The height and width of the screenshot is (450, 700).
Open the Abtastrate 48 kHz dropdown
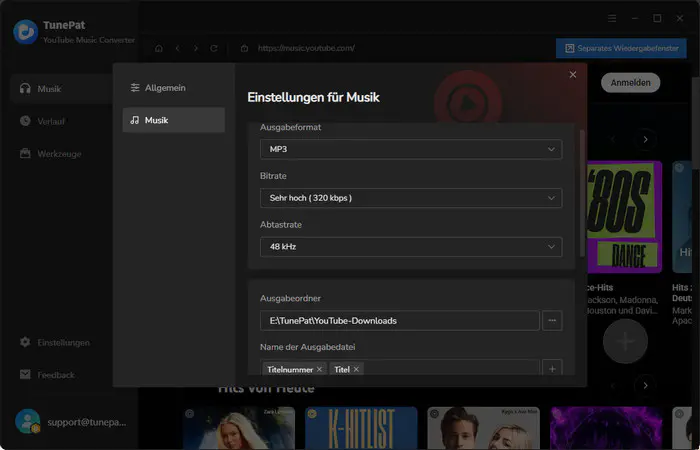tap(411, 246)
